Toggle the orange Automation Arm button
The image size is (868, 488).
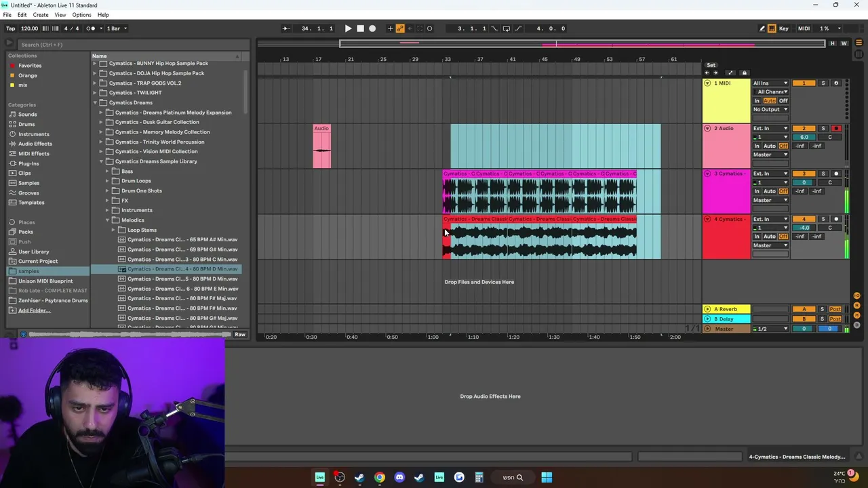400,28
